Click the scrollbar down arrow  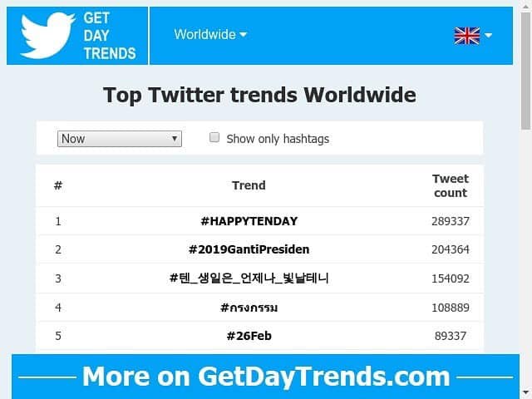coord(525,392)
